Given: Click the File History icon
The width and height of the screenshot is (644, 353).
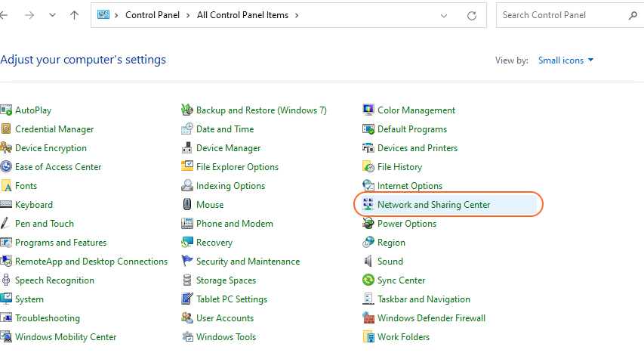Looking at the screenshot, I should pos(368,167).
